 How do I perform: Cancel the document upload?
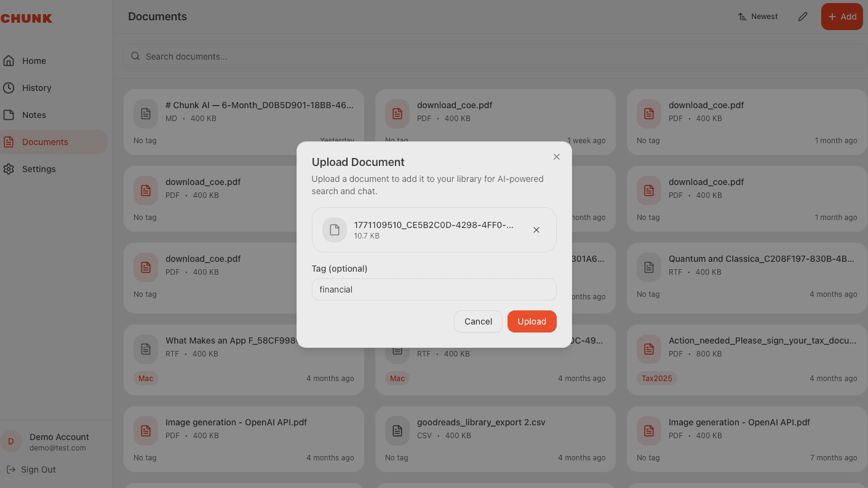(x=478, y=321)
